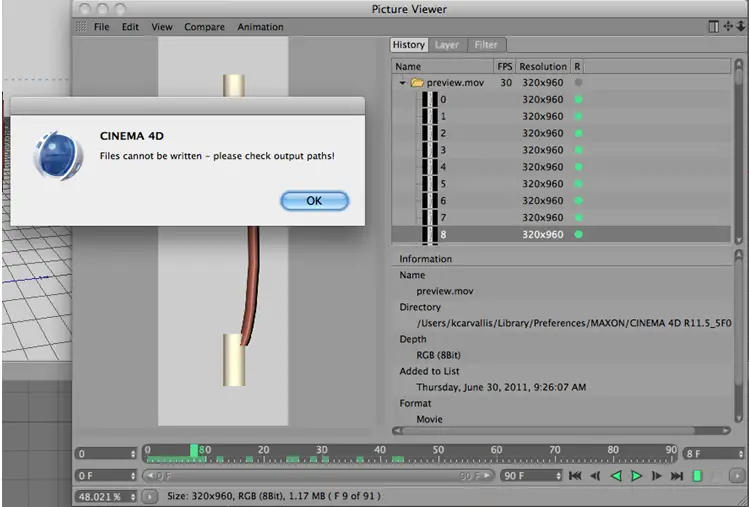Click the Information panel horizontal scrollbar
Viewport: 749px width, 507px height.
(561, 431)
